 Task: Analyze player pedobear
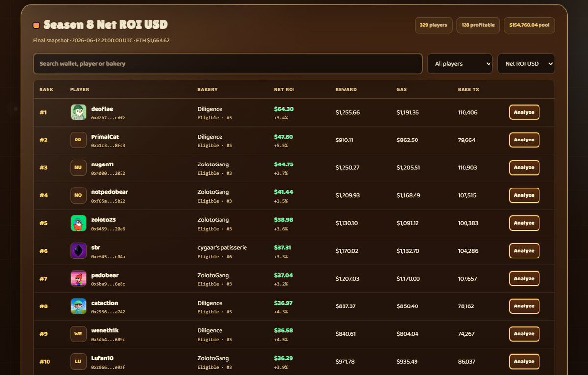[x=524, y=278]
